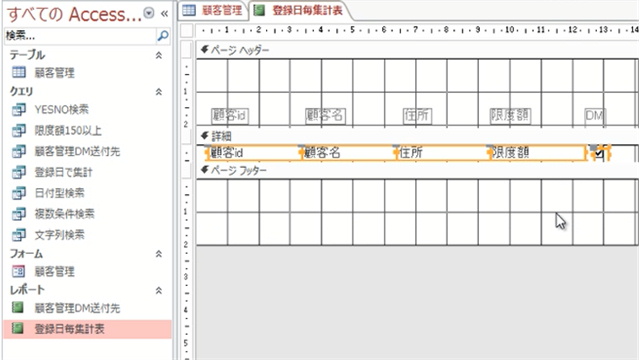This screenshot has height=360, width=640.
Task: Collapse the navigation pane with shutter button
Action: [x=164, y=14]
